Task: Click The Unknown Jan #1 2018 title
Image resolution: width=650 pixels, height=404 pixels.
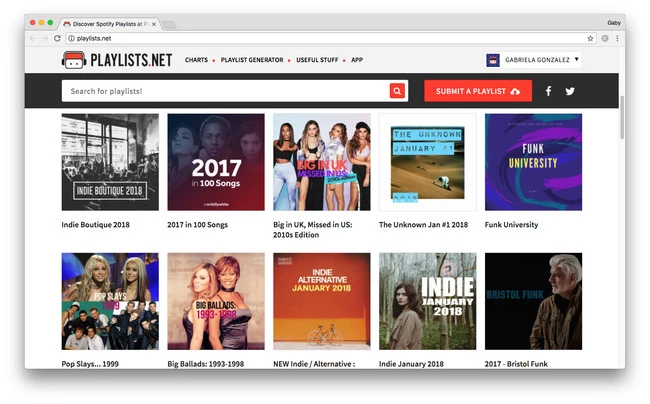Action: (423, 225)
